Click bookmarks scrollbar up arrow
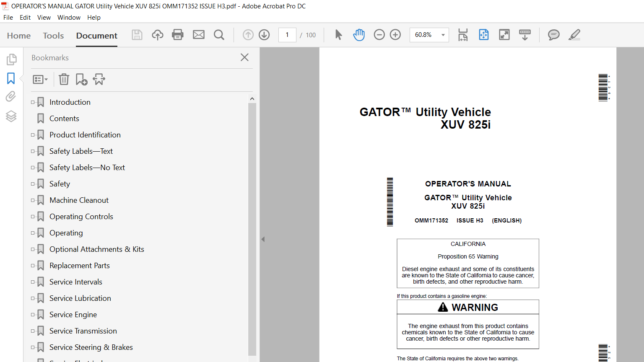This screenshot has height=362, width=644. (x=252, y=98)
